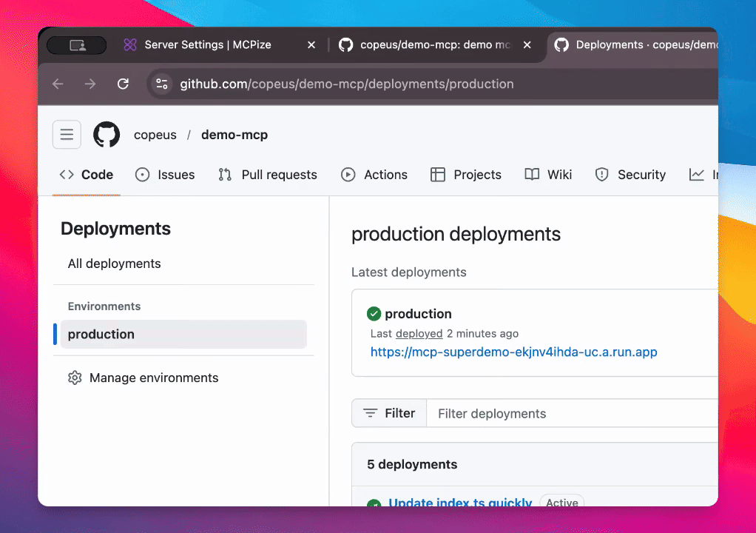Viewport: 756px width, 533px height.
Task: Click the site info icon in address bar
Action: pos(162,84)
